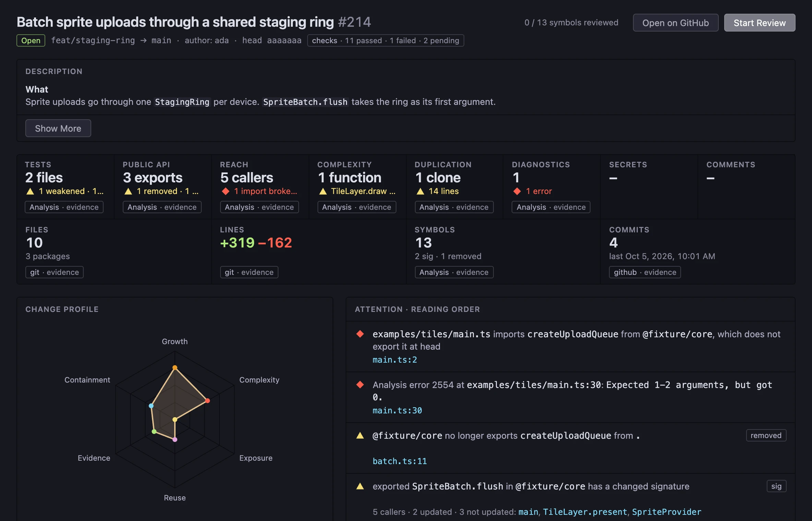
Task: Click the red diamond beside '1 import broke'
Action: coord(225,191)
